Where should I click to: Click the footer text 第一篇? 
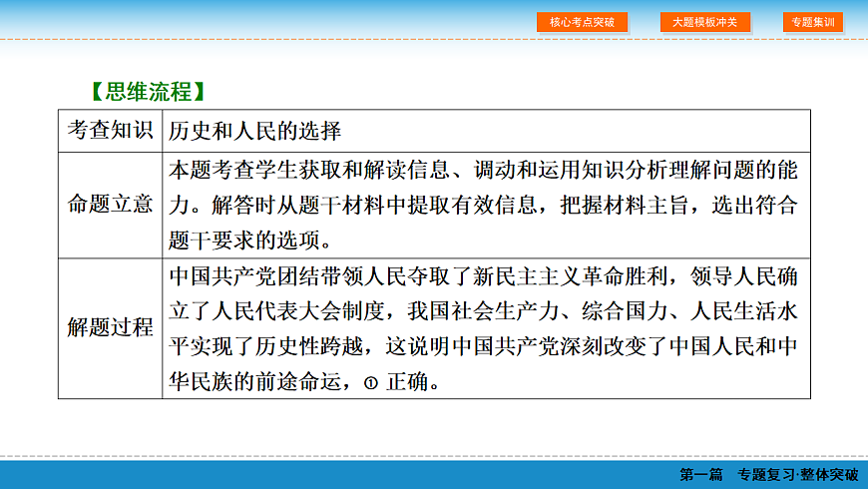pyautogui.click(x=701, y=475)
